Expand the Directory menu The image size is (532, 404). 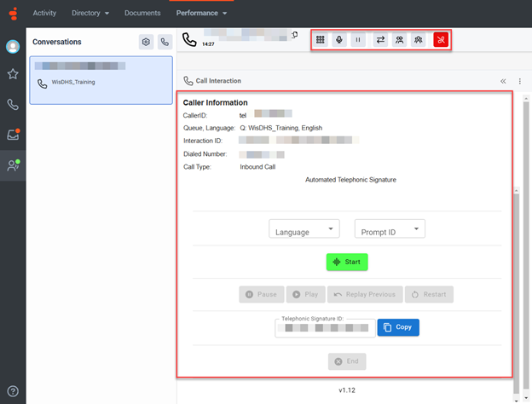click(90, 14)
